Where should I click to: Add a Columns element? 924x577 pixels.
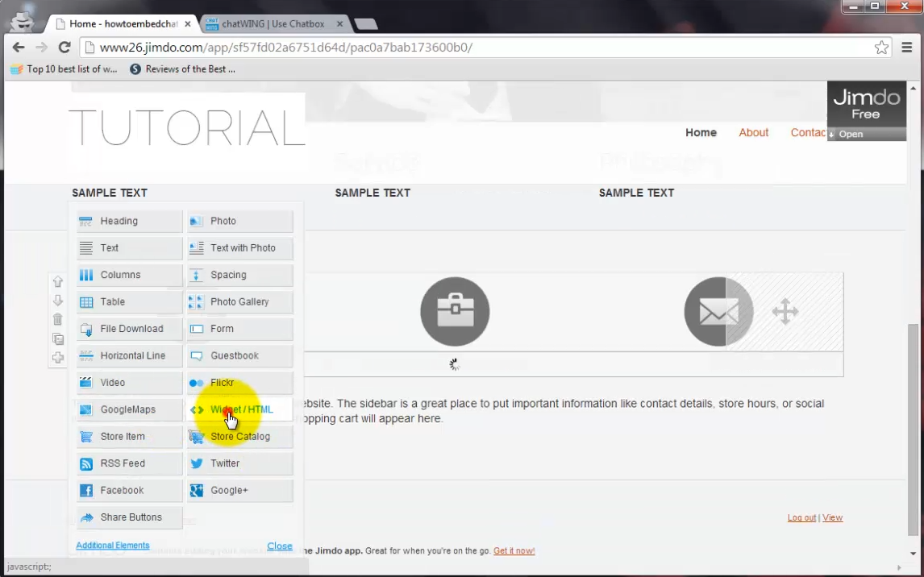click(130, 275)
